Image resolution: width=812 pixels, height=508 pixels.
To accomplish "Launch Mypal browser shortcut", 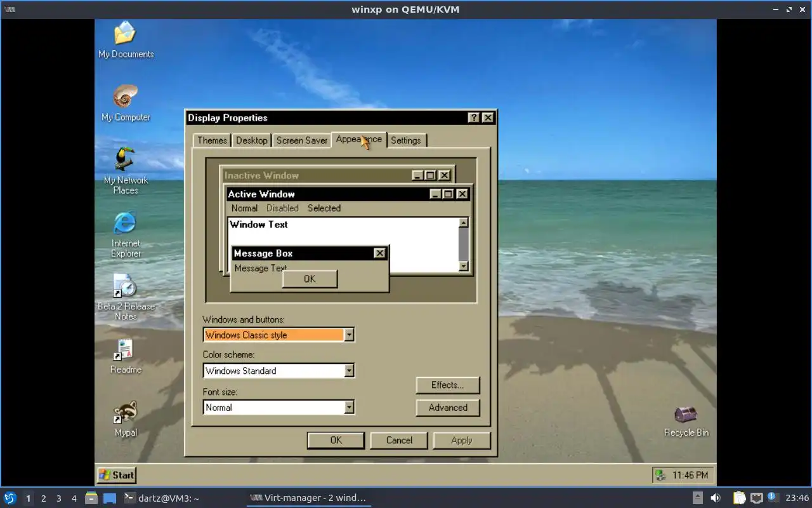I will click(126, 419).
